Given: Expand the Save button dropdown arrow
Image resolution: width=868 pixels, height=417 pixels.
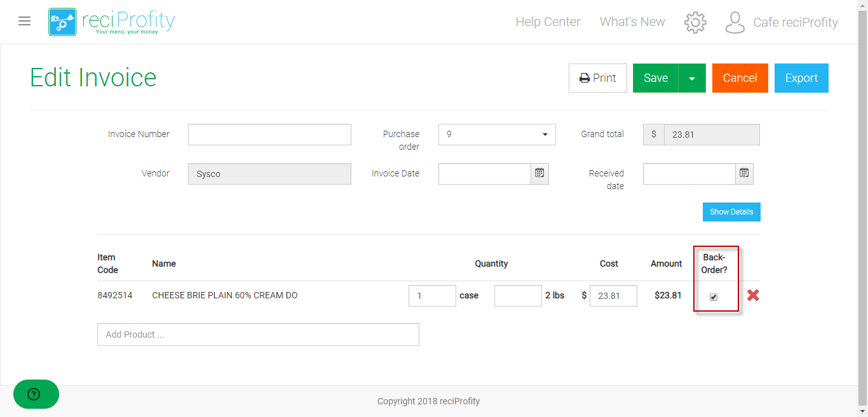Looking at the screenshot, I should 692,78.
